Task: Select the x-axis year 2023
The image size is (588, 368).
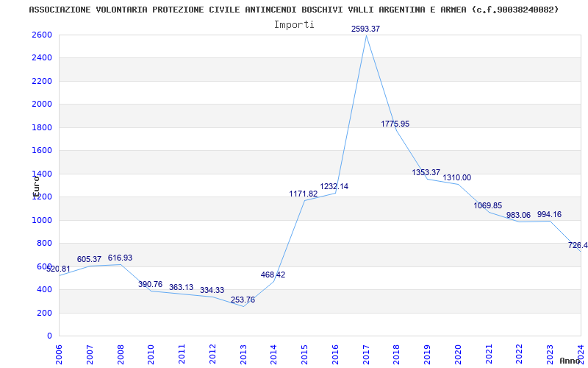Action: point(551,354)
